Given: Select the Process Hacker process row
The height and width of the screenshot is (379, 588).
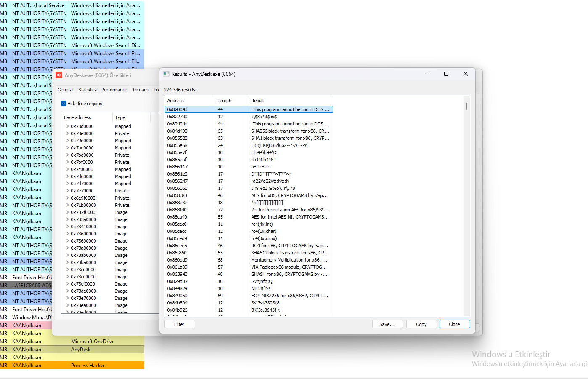Looking at the screenshot, I should tap(72, 366).
